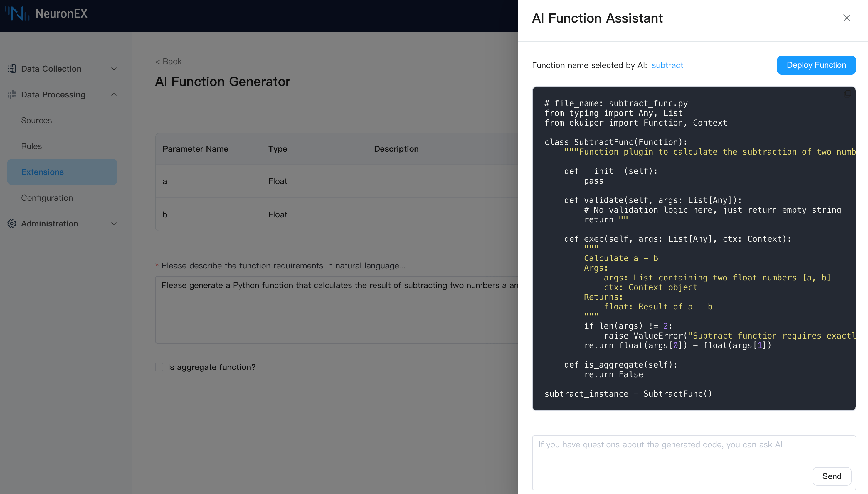This screenshot has width=868, height=494.
Task: Collapse the Data Processing menu chevron
Action: (114, 94)
